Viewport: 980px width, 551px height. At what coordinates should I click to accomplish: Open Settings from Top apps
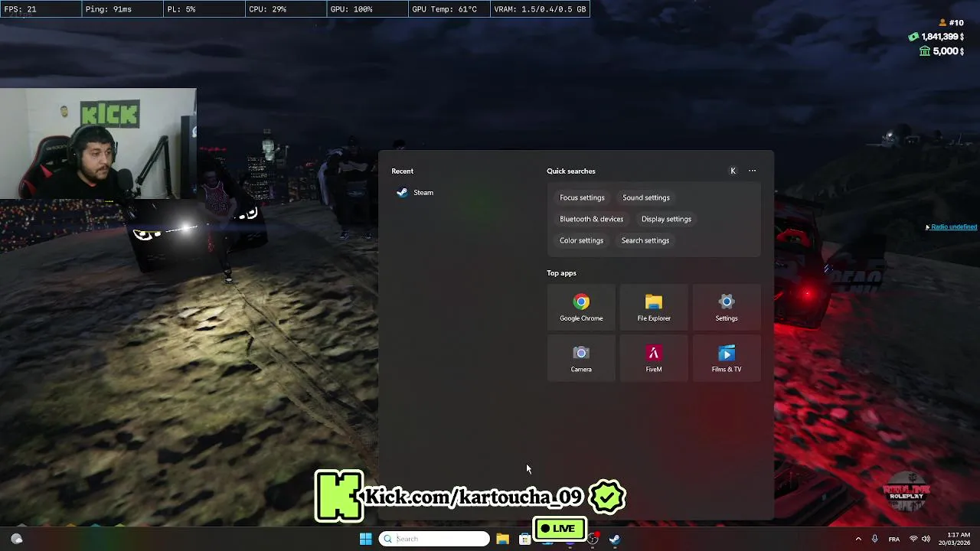tap(727, 308)
